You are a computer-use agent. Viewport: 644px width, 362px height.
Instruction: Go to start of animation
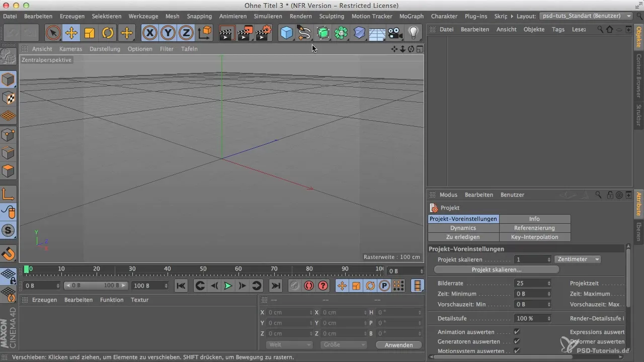click(x=181, y=286)
